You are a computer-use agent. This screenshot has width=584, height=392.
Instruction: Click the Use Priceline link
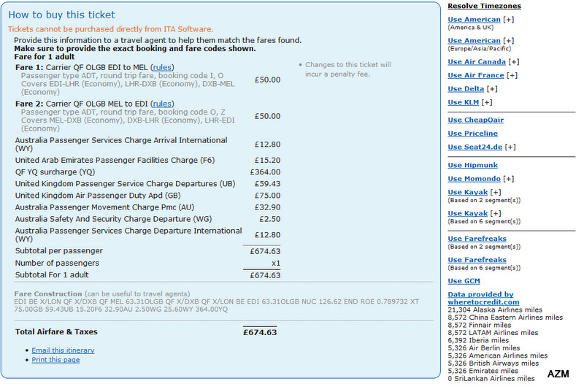point(472,134)
